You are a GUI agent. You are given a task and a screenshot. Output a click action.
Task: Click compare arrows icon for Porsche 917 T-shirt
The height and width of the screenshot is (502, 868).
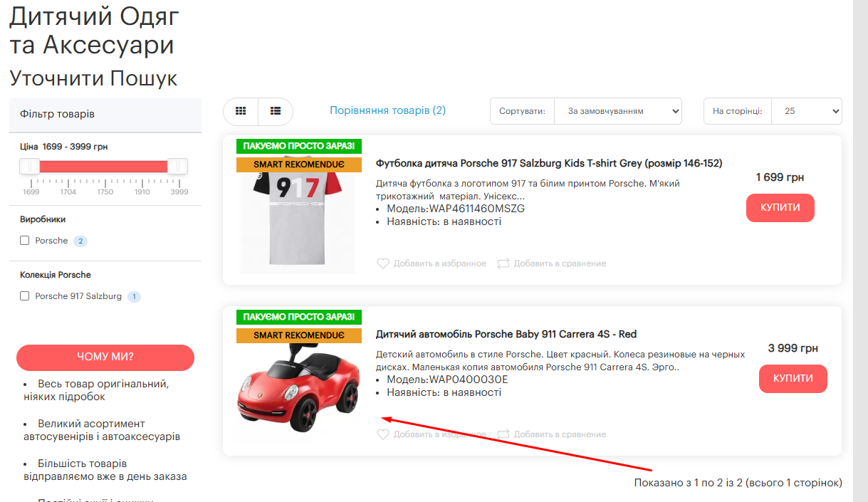tap(503, 263)
